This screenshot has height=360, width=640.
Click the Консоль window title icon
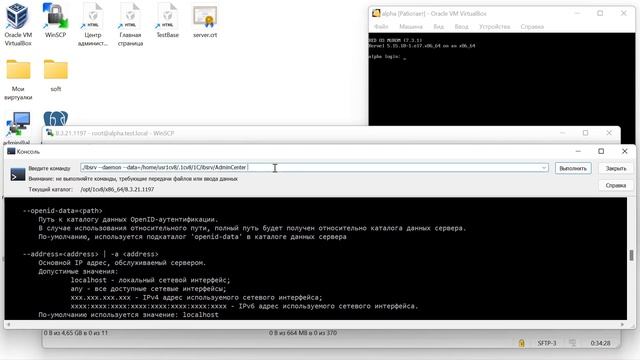coord(11,151)
